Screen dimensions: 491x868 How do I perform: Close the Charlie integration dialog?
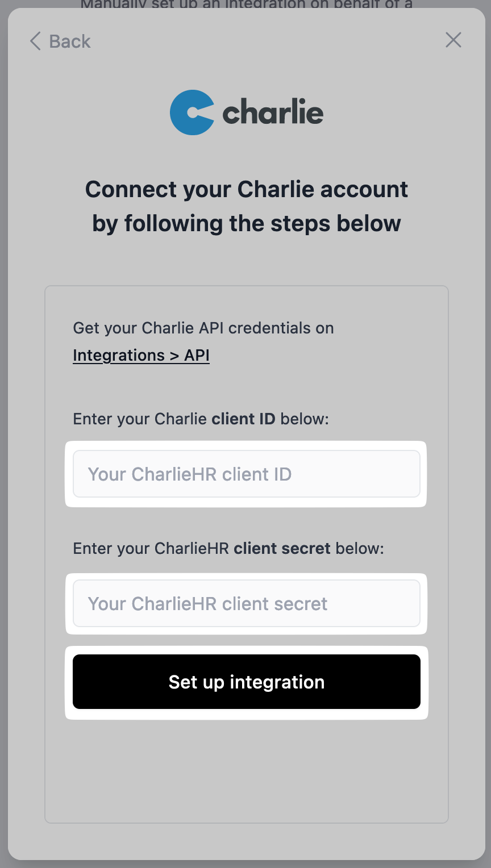click(453, 40)
